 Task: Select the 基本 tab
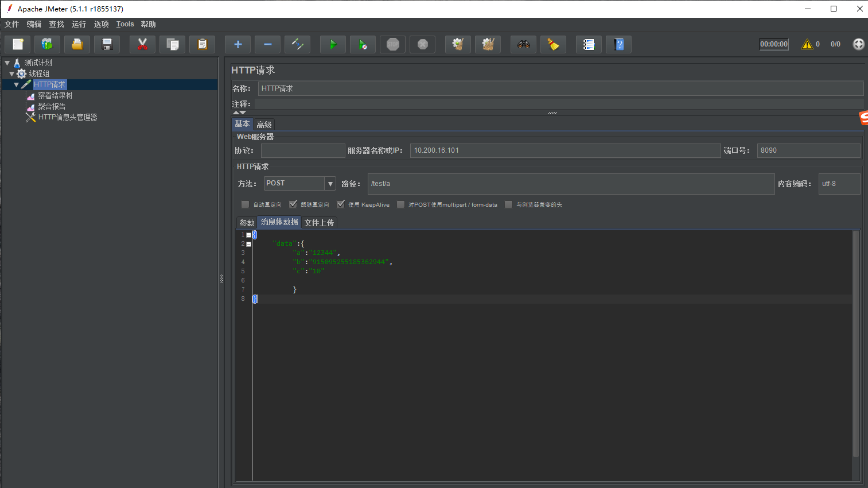pos(242,124)
